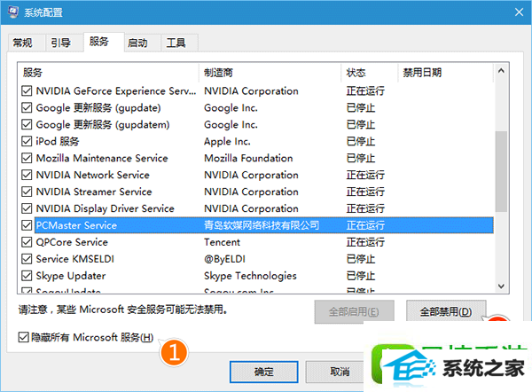Select NVIDIA Display Driver Service row text
This screenshot has width=532, height=392.
pyautogui.click(x=106, y=208)
